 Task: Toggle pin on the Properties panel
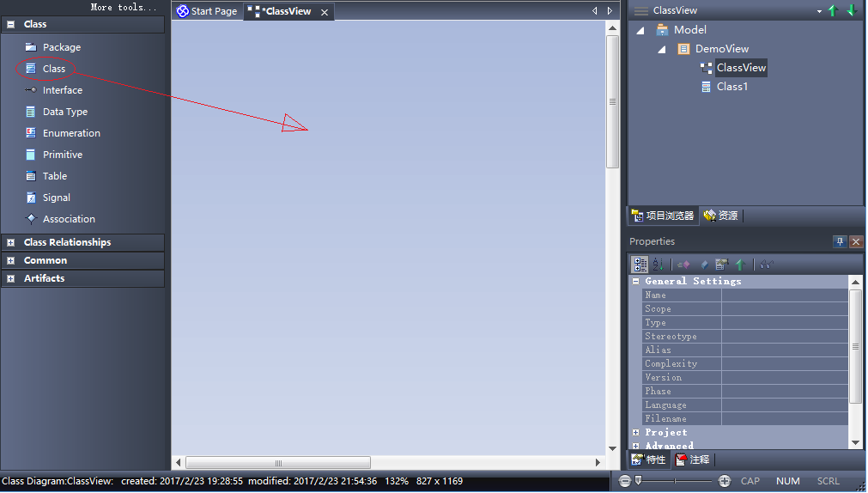[x=840, y=241]
